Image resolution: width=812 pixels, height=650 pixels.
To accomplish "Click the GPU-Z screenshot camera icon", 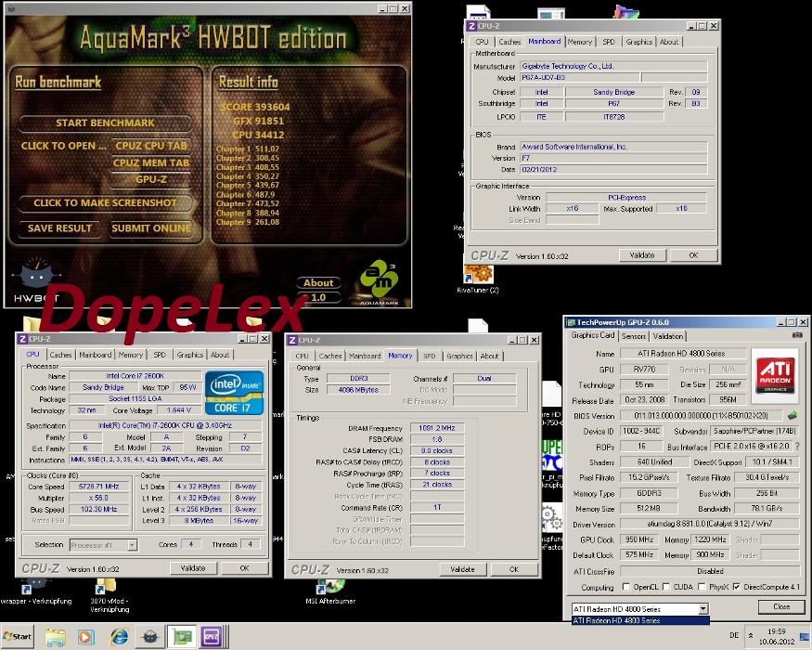I will pos(797,335).
